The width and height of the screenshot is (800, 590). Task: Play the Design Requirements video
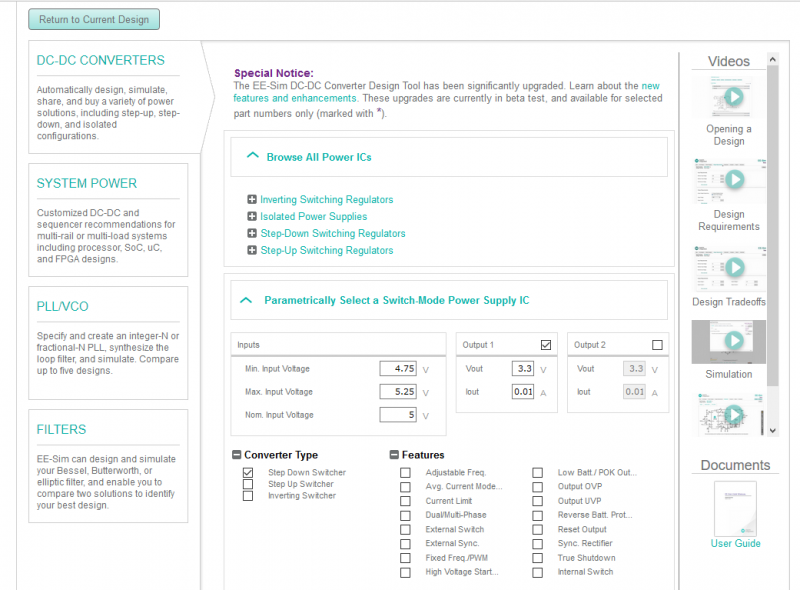735,180
